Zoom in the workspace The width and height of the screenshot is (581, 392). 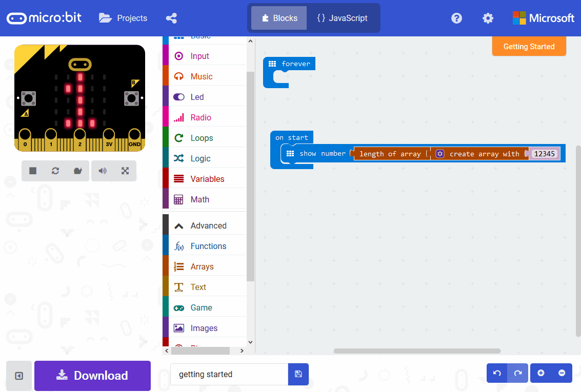tap(541, 373)
